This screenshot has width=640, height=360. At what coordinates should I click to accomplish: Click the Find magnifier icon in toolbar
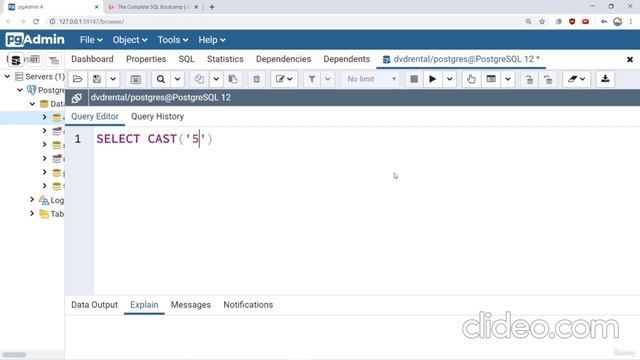[x=161, y=79]
